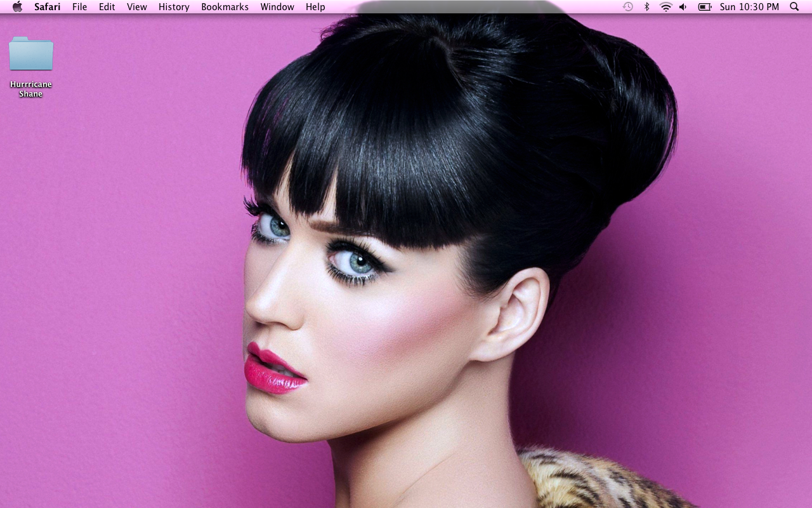Open the Time Machine menu

[x=628, y=6]
